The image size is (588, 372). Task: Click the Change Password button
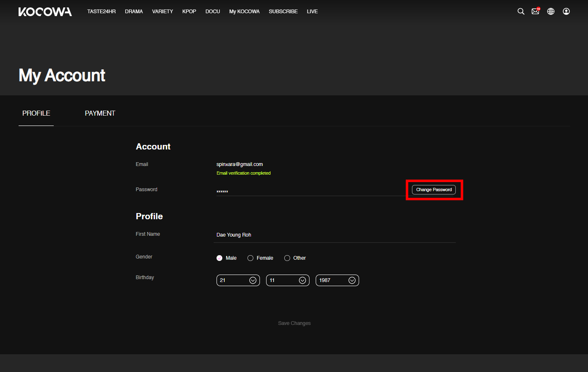click(x=434, y=190)
